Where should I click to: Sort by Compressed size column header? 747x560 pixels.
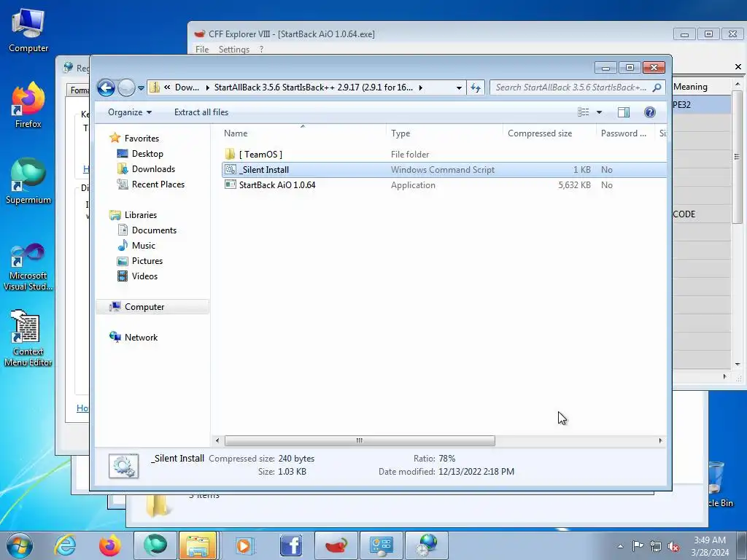[549, 133]
